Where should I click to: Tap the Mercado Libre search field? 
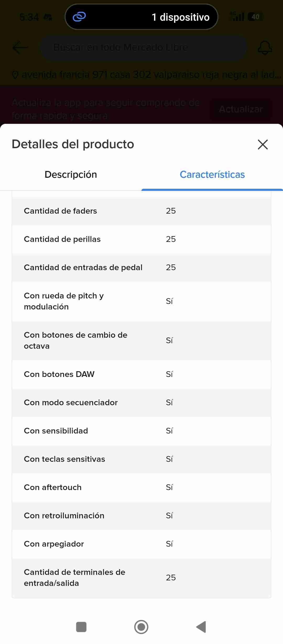point(143,48)
